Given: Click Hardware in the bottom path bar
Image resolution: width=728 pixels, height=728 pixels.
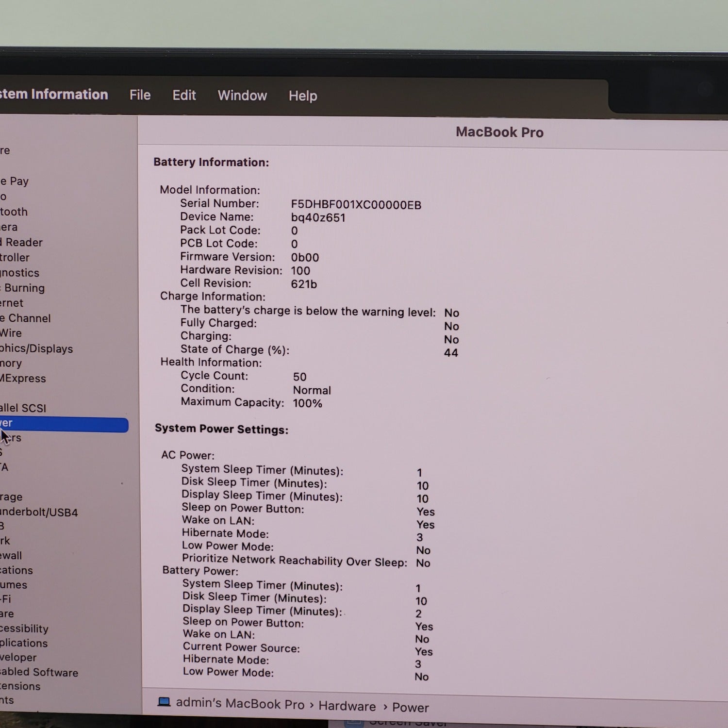Looking at the screenshot, I should (347, 706).
